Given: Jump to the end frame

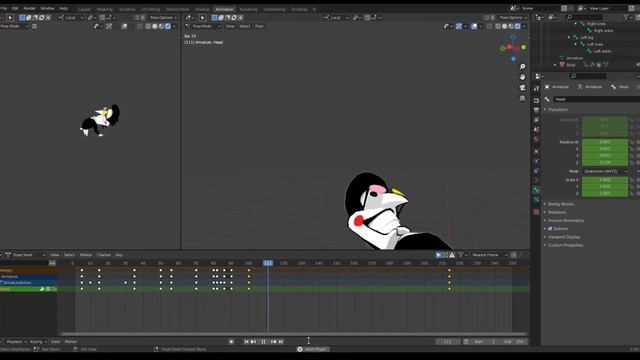Looking at the screenshot, I should tap(280, 342).
